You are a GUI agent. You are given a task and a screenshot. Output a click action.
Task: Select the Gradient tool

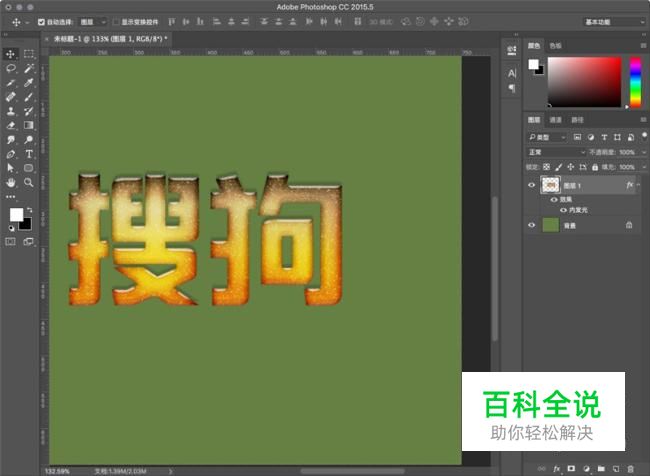click(29, 125)
